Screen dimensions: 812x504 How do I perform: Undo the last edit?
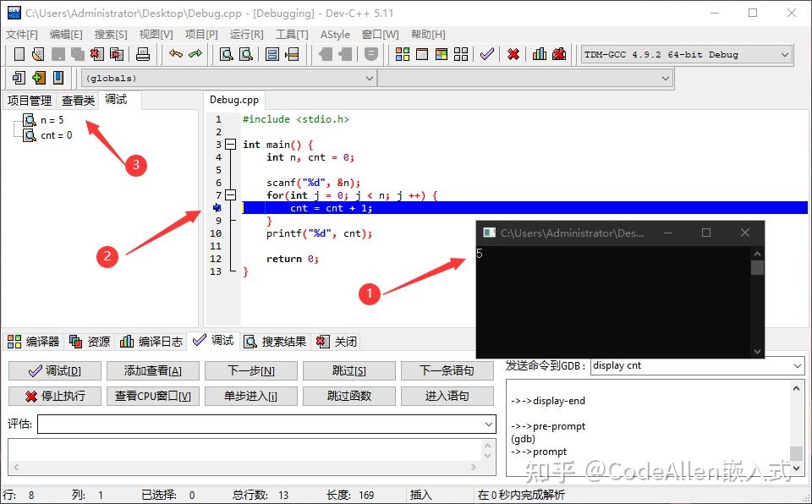tap(174, 54)
